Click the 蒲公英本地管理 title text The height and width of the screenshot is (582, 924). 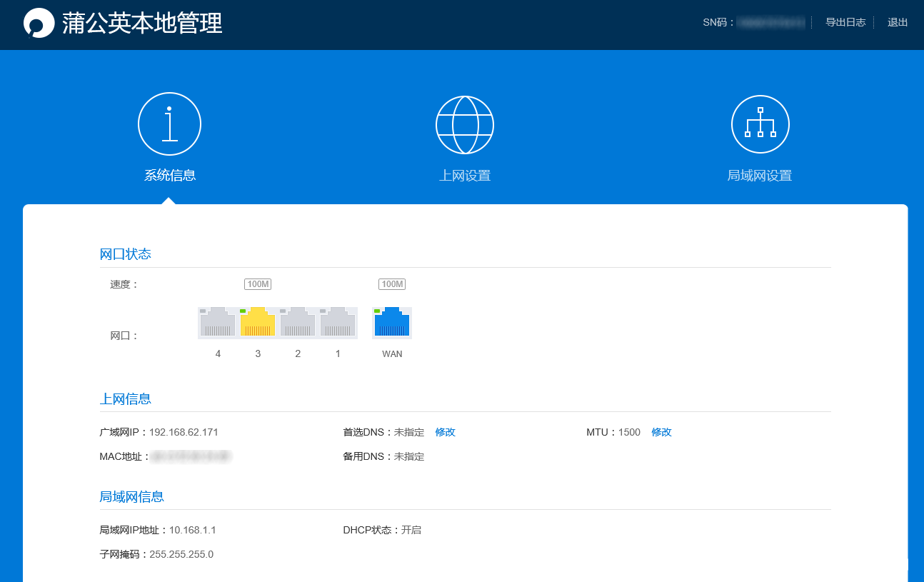click(142, 23)
